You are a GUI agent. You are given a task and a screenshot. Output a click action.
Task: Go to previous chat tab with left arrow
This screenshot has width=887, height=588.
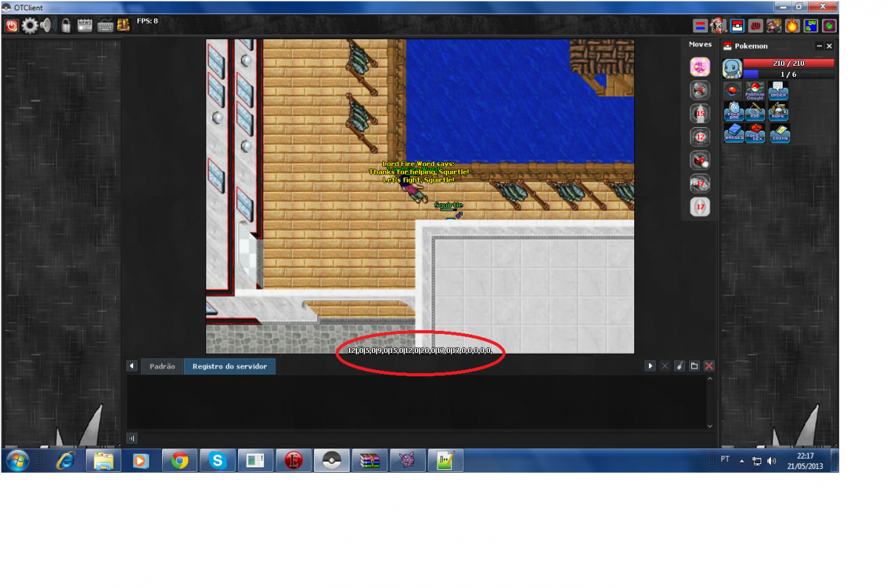(132, 366)
